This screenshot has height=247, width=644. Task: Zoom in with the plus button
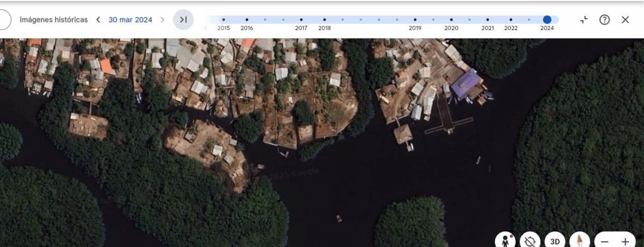click(625, 242)
